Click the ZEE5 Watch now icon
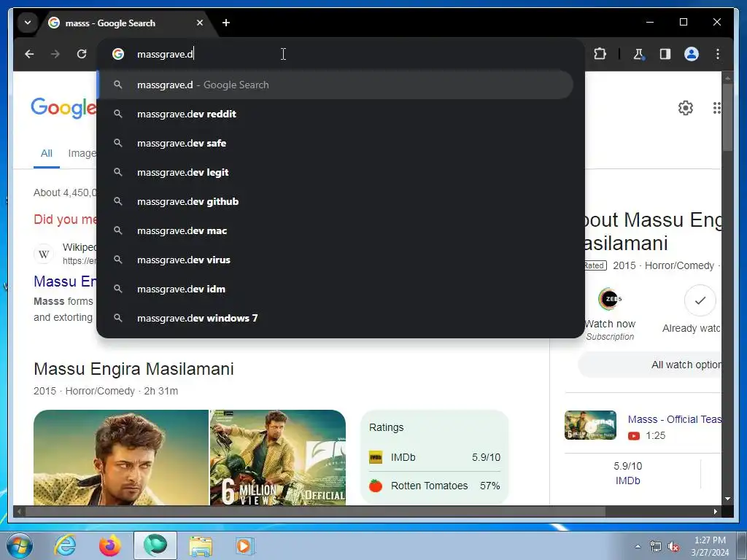747x560 pixels. [x=609, y=299]
